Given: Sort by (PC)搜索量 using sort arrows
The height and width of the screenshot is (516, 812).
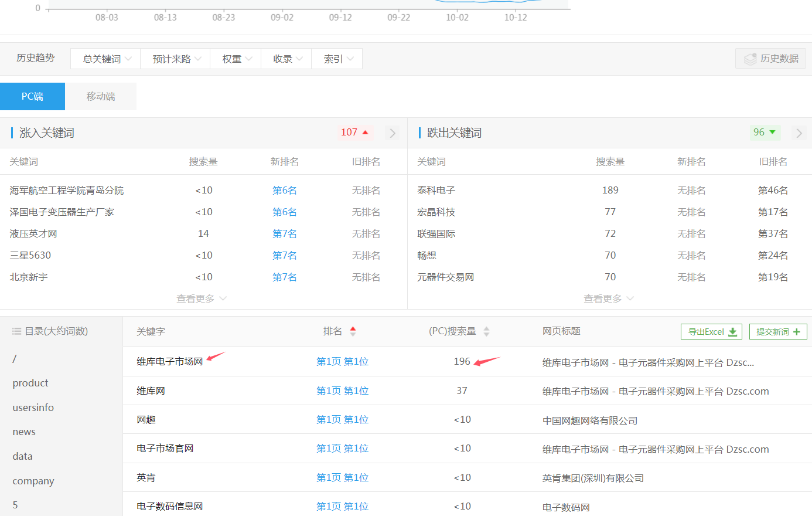Looking at the screenshot, I should point(486,331).
